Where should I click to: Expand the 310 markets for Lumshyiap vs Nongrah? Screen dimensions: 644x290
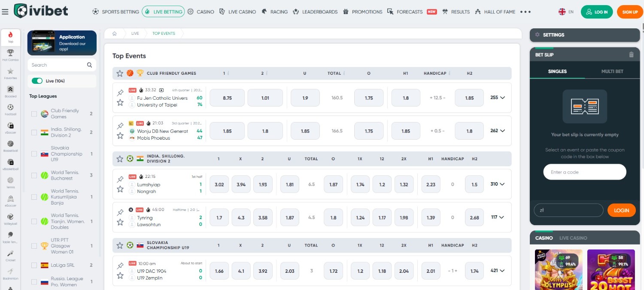click(498, 184)
